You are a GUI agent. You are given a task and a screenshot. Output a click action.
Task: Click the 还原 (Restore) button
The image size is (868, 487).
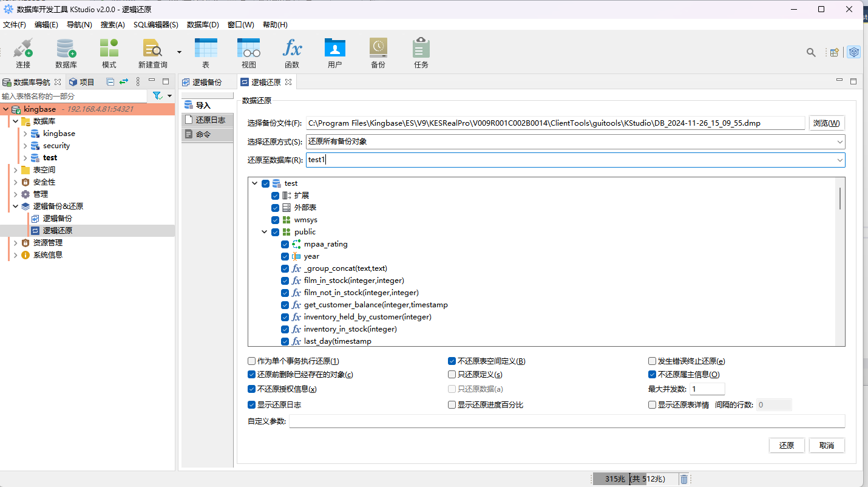(786, 445)
